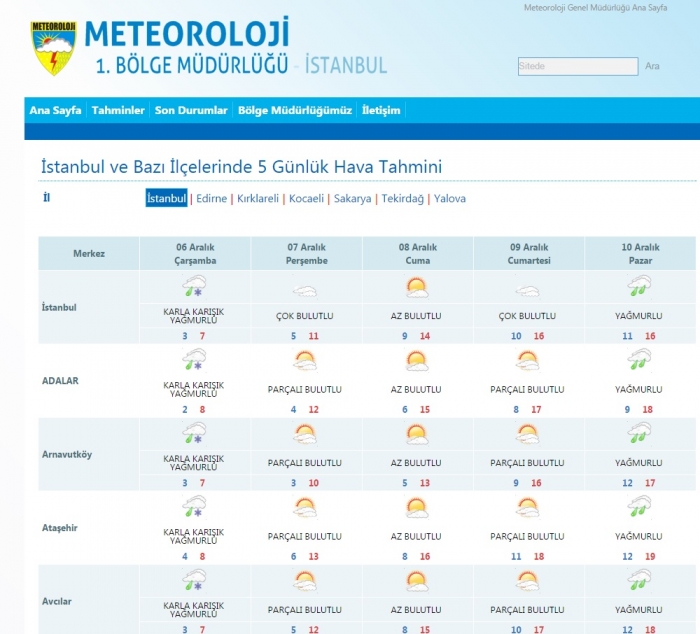Click the Merkez column header

coord(89,254)
